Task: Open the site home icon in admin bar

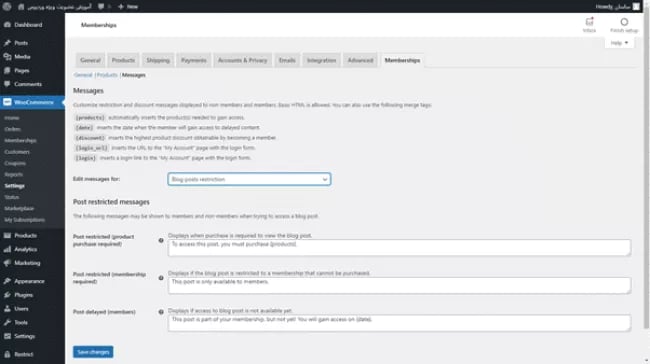Action: 21,7
